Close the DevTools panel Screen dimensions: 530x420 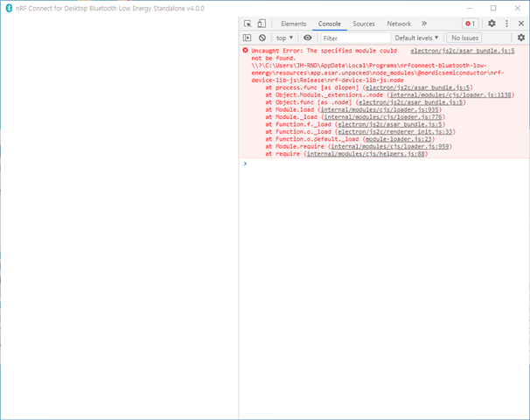[521, 24]
